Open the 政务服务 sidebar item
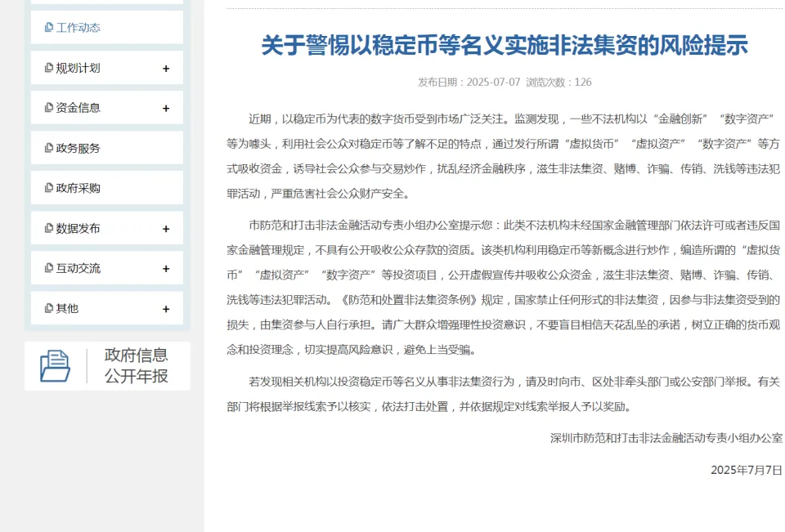 pos(106,148)
